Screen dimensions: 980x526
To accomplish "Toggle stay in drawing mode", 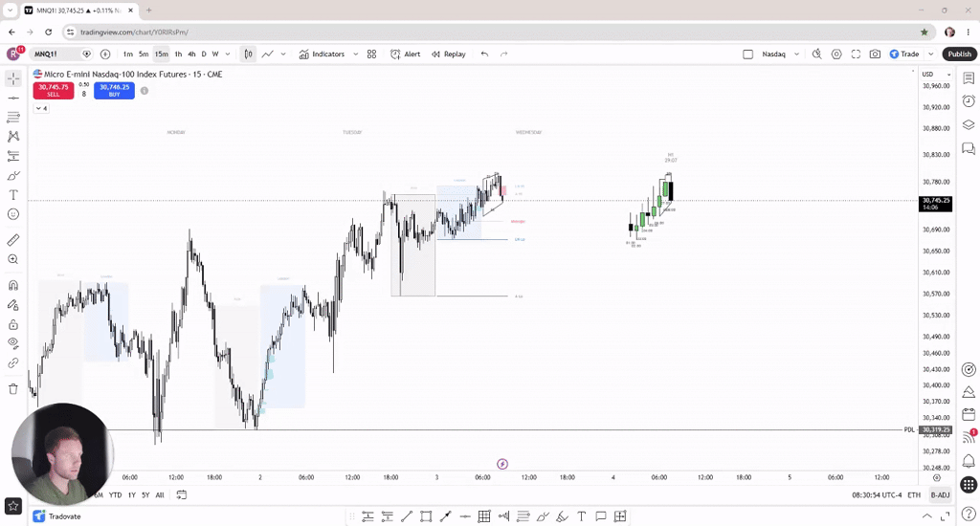I will pyautogui.click(x=13, y=305).
